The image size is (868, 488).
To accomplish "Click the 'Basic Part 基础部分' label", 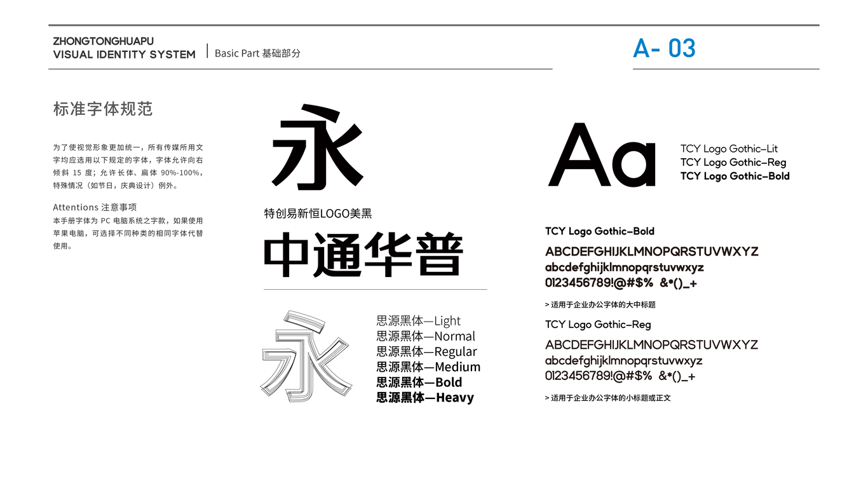I will (x=257, y=53).
